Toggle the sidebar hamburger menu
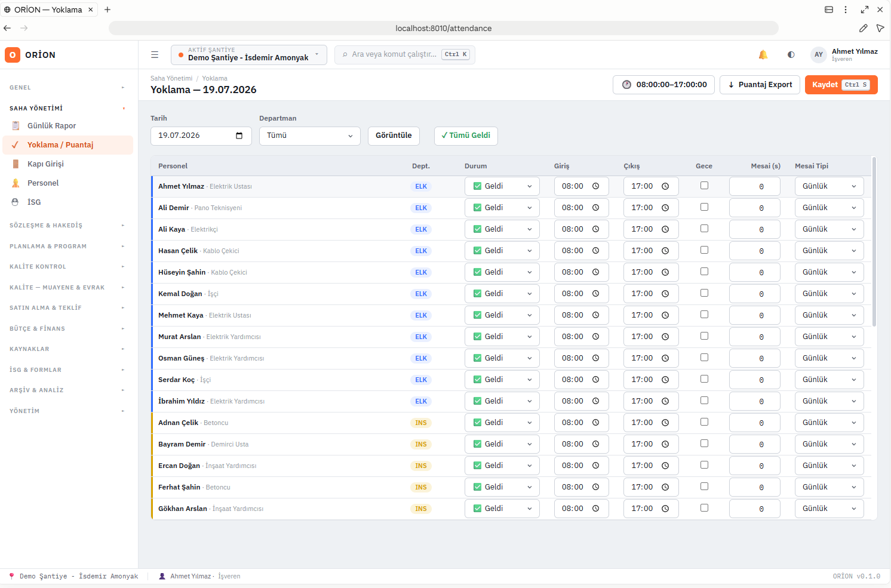 pyautogui.click(x=155, y=55)
